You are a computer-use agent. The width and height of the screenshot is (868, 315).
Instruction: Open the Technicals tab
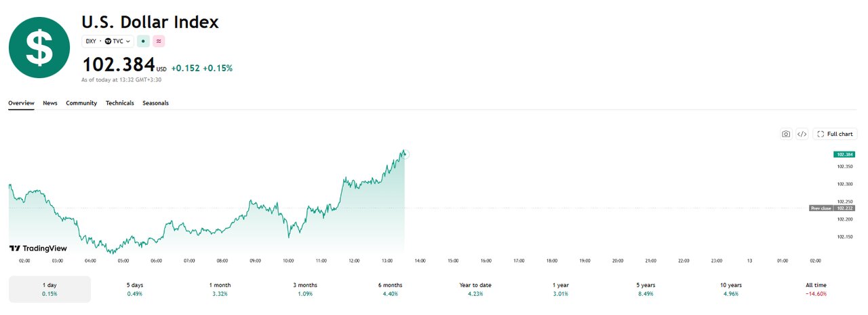tap(120, 103)
